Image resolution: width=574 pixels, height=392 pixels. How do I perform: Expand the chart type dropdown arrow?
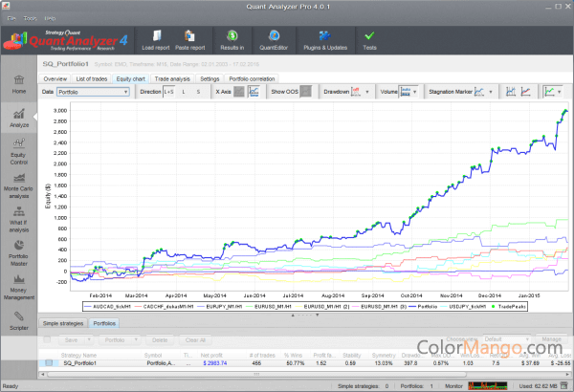coord(559,92)
